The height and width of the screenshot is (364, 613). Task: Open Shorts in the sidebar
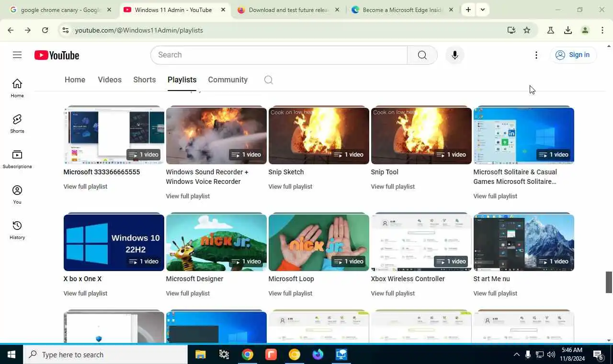tap(17, 124)
